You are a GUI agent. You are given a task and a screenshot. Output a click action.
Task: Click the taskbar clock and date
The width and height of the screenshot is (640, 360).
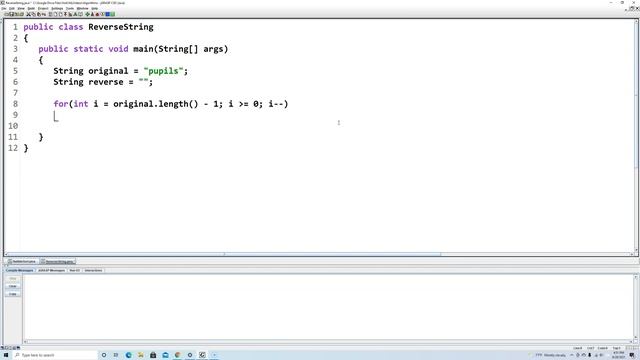pos(618,355)
